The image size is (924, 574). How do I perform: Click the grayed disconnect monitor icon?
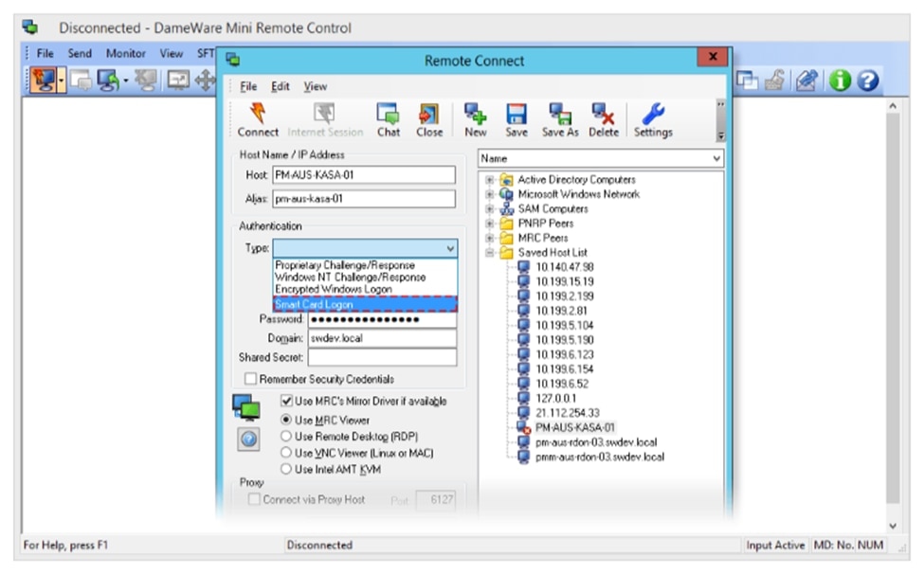(x=146, y=81)
